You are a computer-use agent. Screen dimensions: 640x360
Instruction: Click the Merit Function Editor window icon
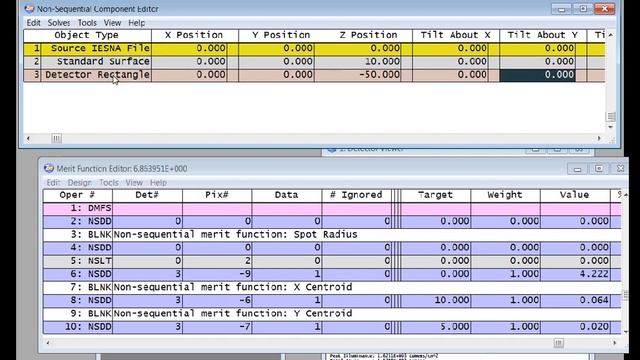49,168
